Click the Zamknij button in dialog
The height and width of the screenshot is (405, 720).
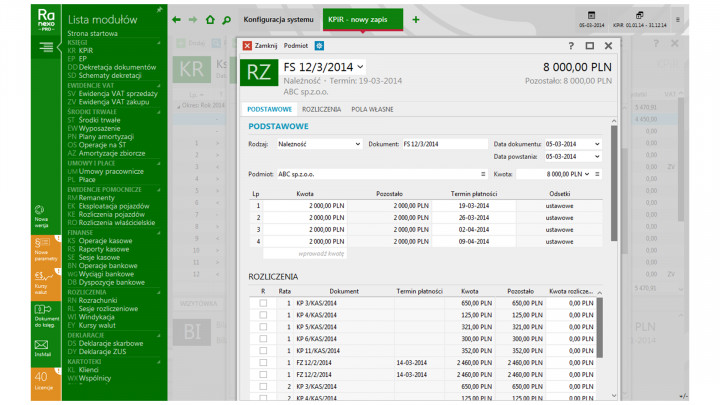(260, 45)
